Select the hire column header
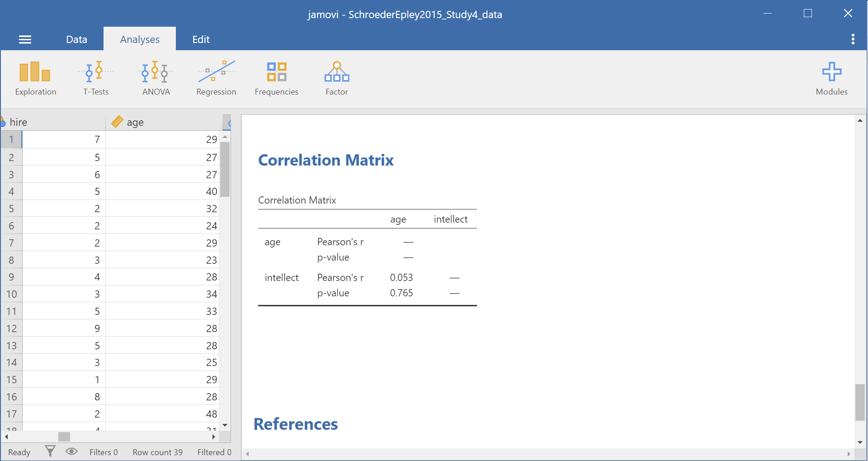The image size is (868, 461). click(x=54, y=122)
